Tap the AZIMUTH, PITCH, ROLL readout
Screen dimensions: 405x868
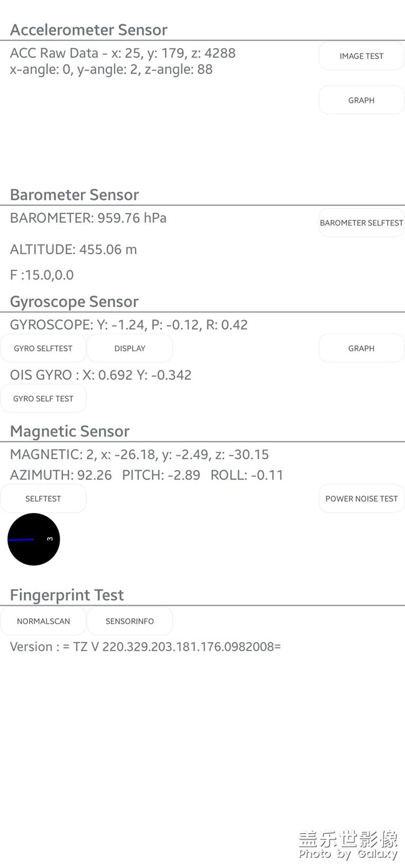tap(146, 475)
